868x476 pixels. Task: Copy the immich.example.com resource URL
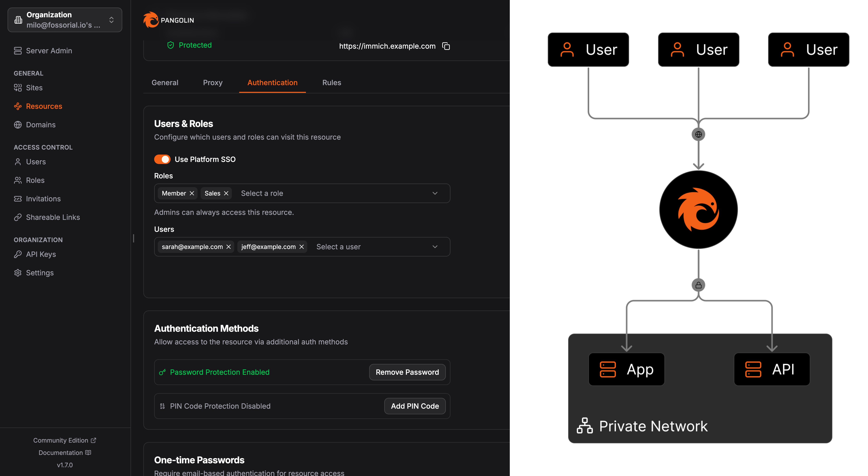[446, 46]
